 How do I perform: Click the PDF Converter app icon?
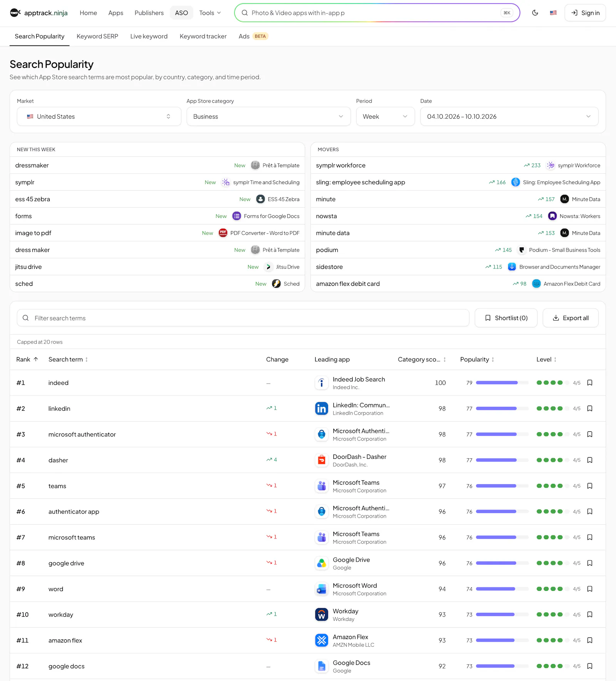click(223, 233)
